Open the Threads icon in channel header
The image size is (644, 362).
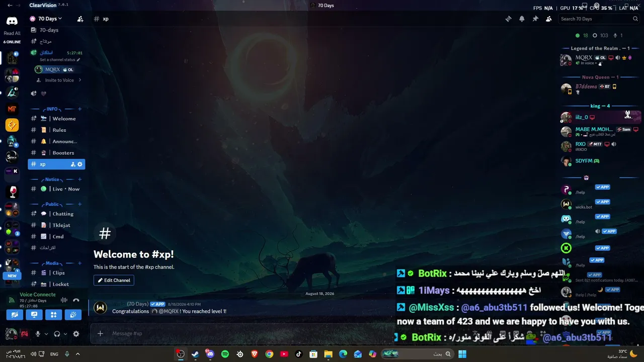(509, 19)
